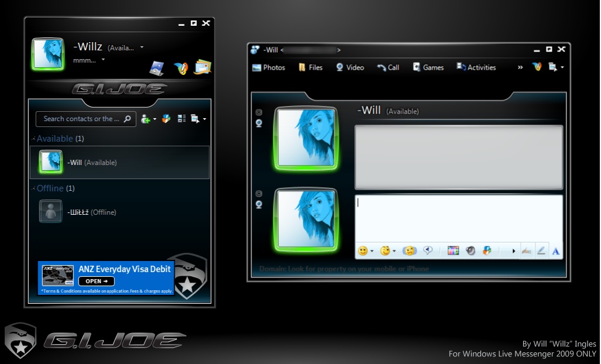This screenshot has width=601, height=364.
Task: Open the Spaces butterfly icon in contact list header
Action: coord(181,68)
